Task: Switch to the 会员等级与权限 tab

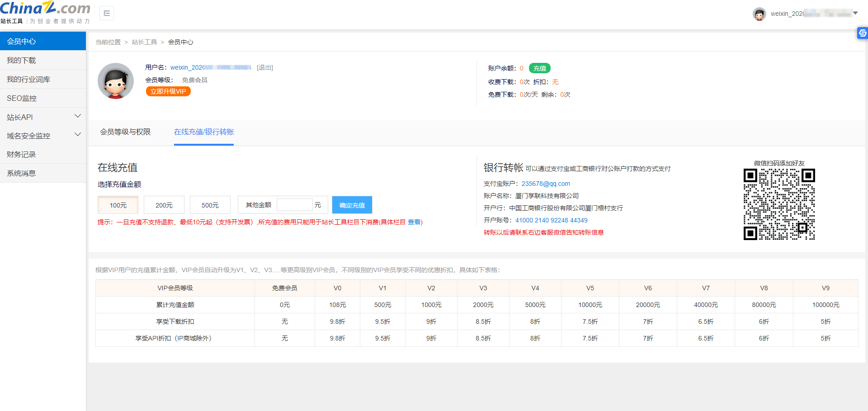Action: [125, 132]
